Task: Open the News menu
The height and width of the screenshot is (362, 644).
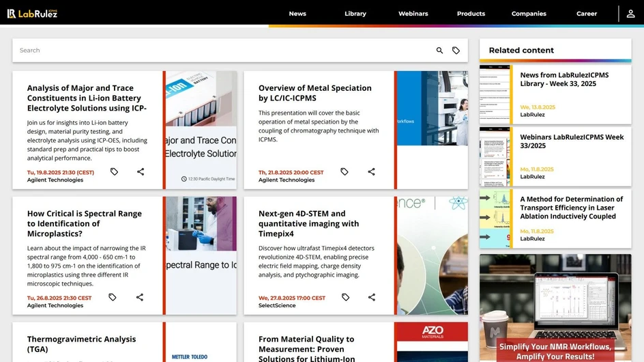Action: pyautogui.click(x=297, y=14)
